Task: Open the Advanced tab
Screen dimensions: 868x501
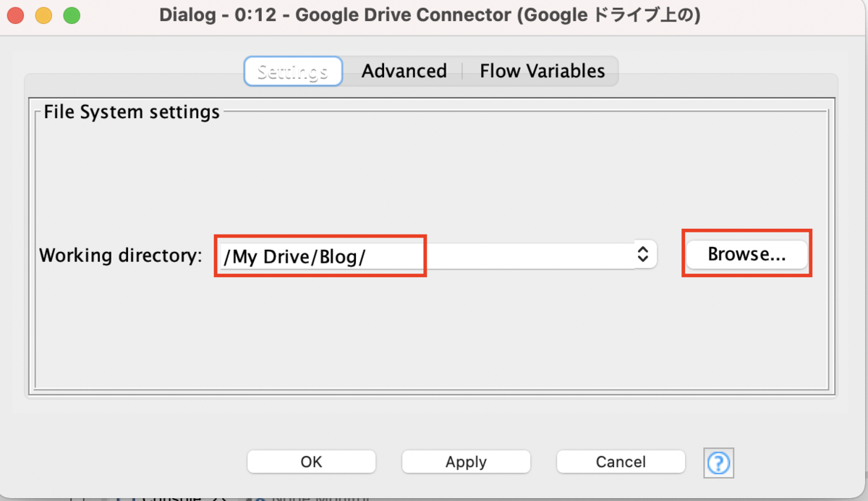Action: pos(404,71)
